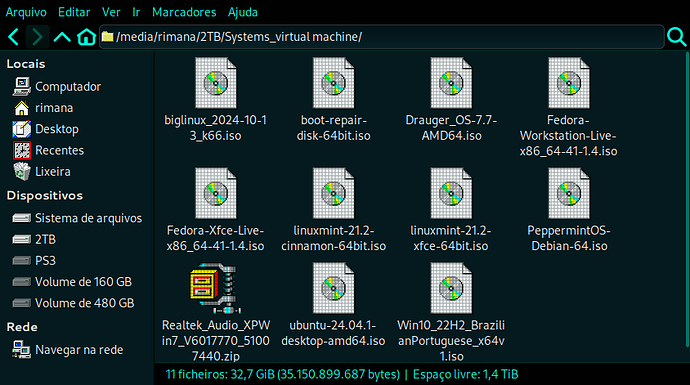Select the Volume de 160 GB label

point(83,282)
